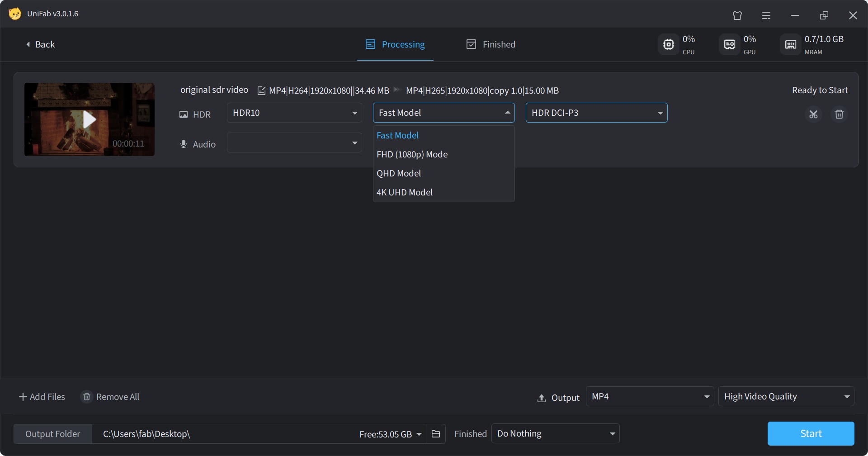The height and width of the screenshot is (456, 868).
Task: Click the CPU usage icon
Action: click(x=668, y=44)
